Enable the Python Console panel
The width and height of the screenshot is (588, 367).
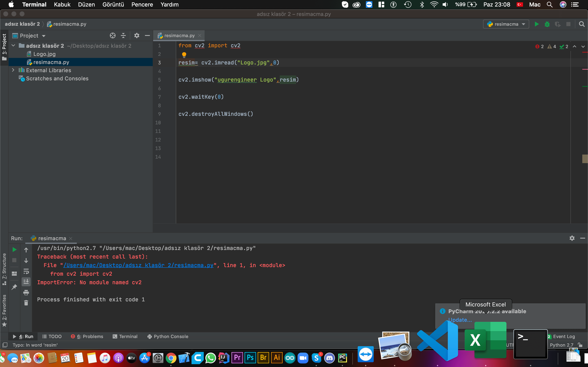[171, 336]
